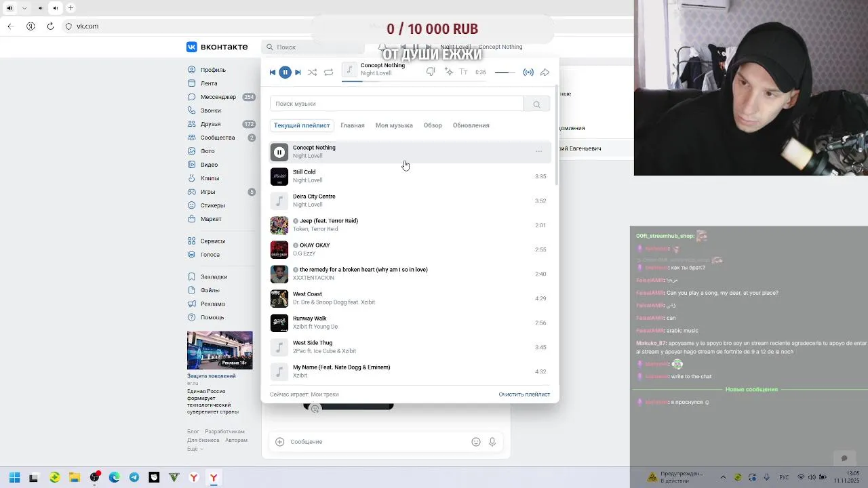Skip to the previous track
Image resolution: width=868 pixels, height=488 pixels.
coord(273,73)
